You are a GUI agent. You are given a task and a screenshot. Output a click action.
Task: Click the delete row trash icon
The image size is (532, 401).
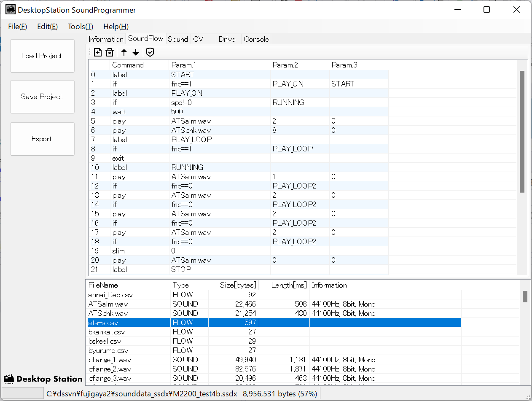110,52
